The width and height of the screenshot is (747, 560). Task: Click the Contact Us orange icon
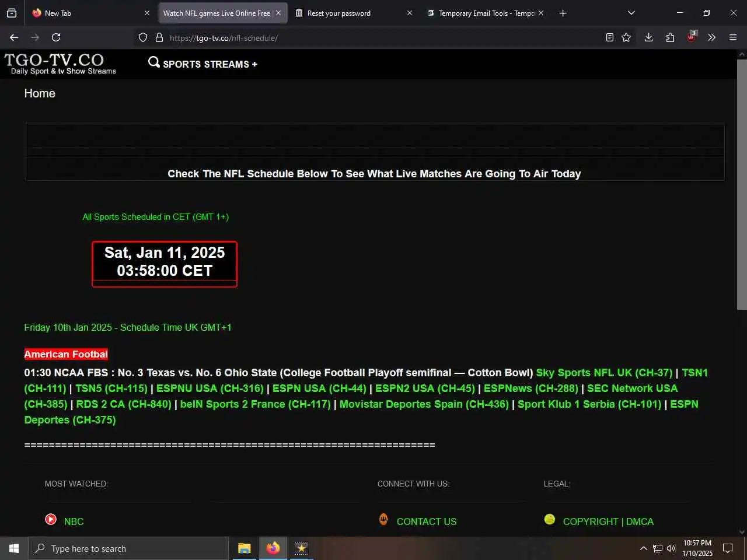383,519
